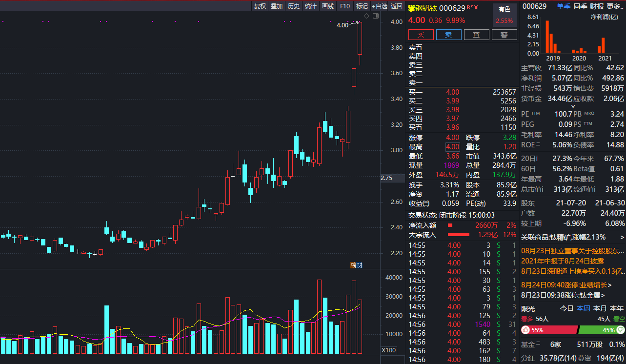Select the 本月 sentiment period
The height and width of the screenshot is (364, 626).
[x=600, y=308]
